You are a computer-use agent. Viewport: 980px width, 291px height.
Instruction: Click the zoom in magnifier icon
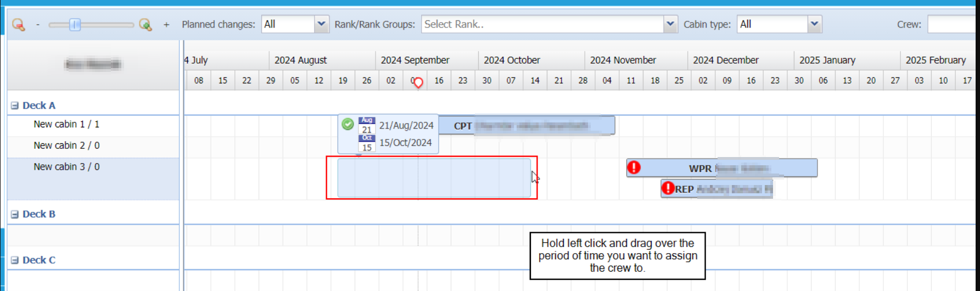[145, 25]
